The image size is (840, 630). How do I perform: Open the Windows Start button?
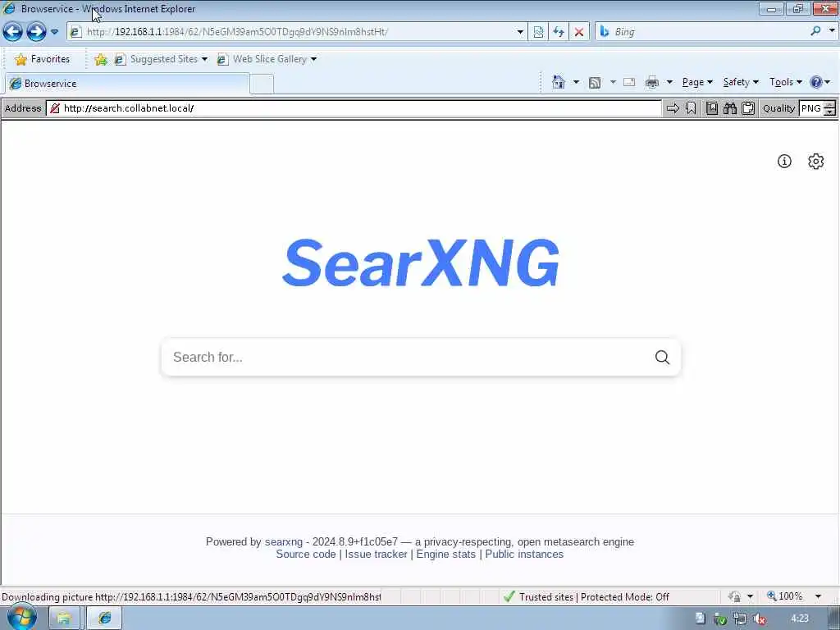[x=21, y=617]
